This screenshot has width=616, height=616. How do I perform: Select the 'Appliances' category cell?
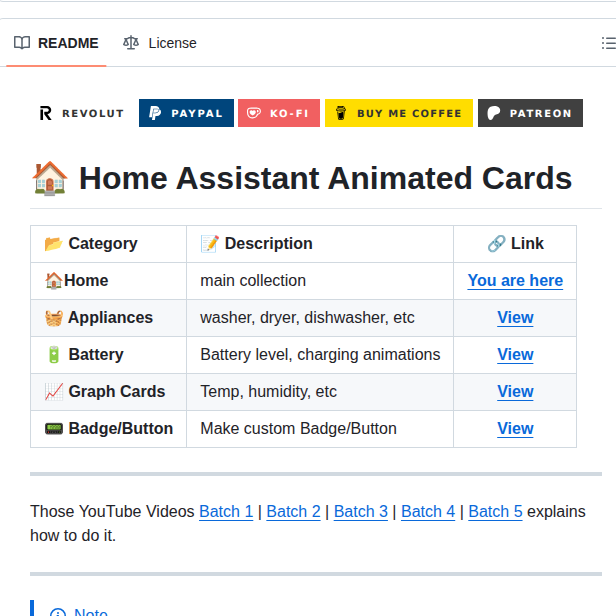point(108,318)
